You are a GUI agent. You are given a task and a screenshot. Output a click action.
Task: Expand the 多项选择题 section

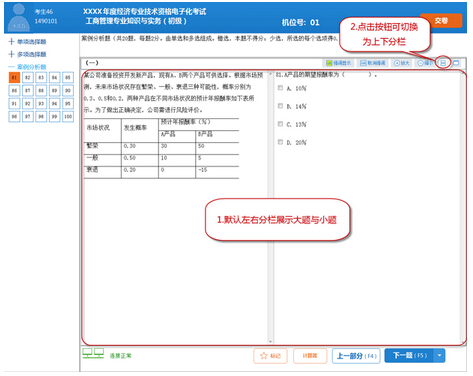click(27, 54)
